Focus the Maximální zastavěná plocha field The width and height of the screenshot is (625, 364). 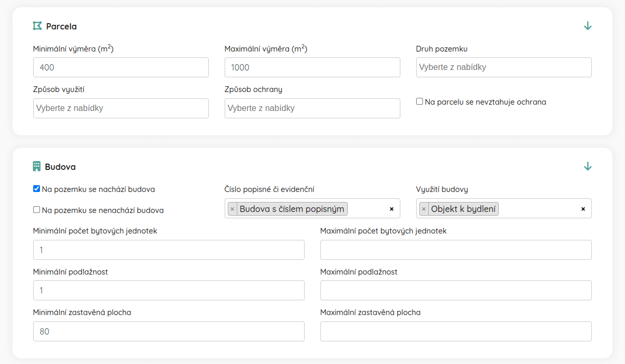point(456,331)
